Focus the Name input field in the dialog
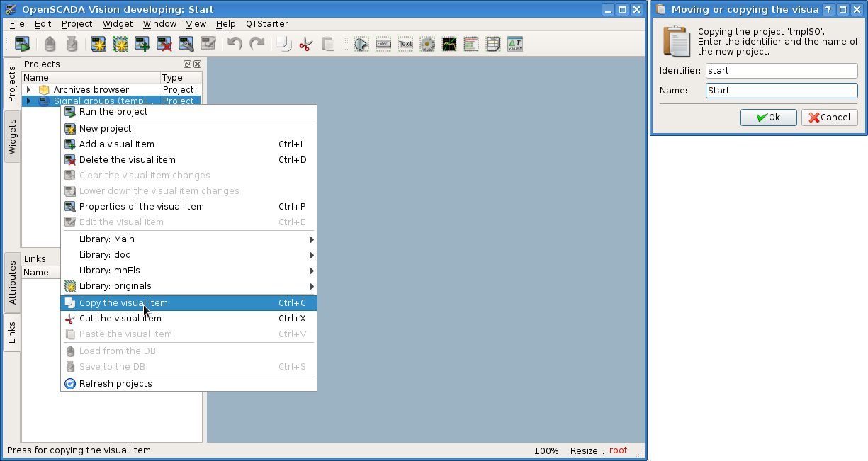Screen dimensions: 868x461 [782, 91]
